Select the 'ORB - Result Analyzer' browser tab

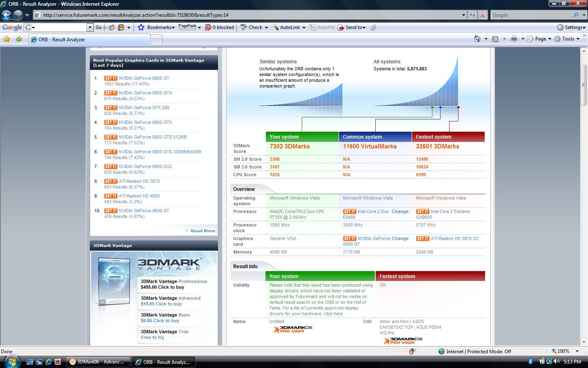pyautogui.click(x=89, y=40)
